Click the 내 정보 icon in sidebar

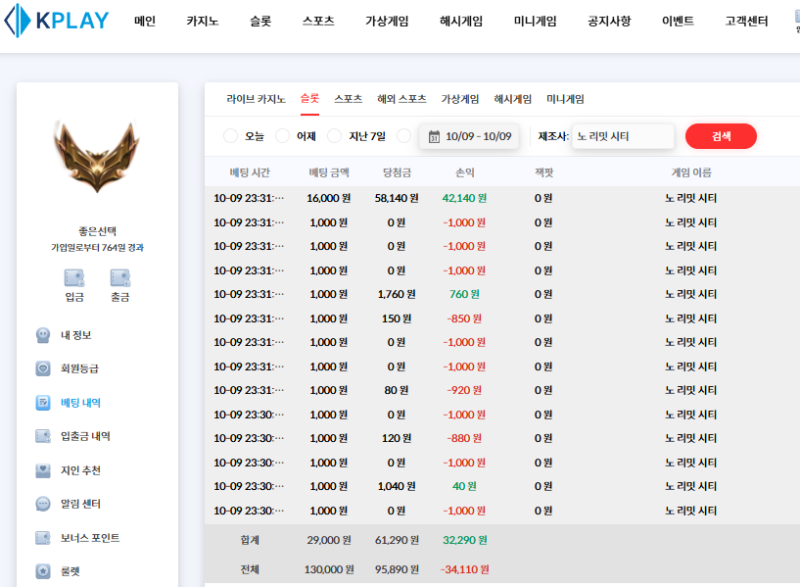coord(43,335)
